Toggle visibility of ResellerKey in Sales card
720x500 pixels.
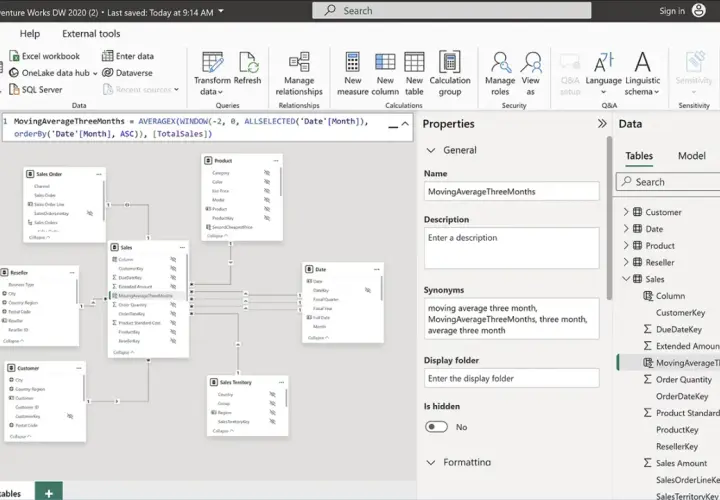pyautogui.click(x=173, y=341)
